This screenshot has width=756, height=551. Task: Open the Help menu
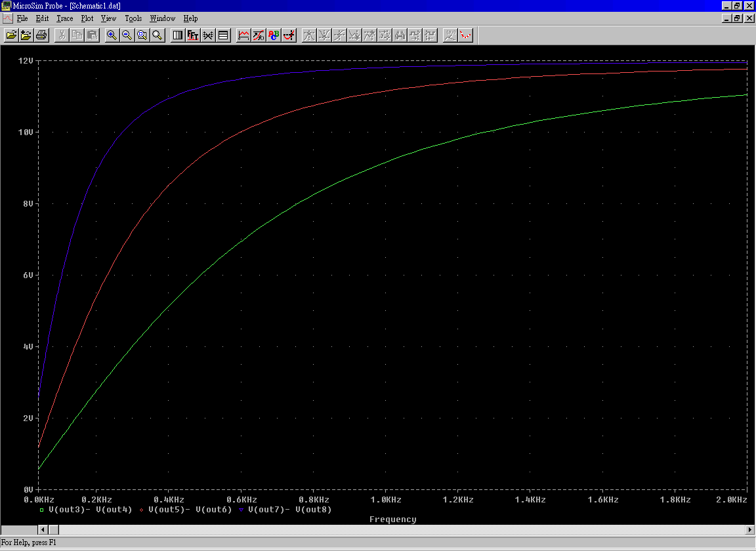190,18
